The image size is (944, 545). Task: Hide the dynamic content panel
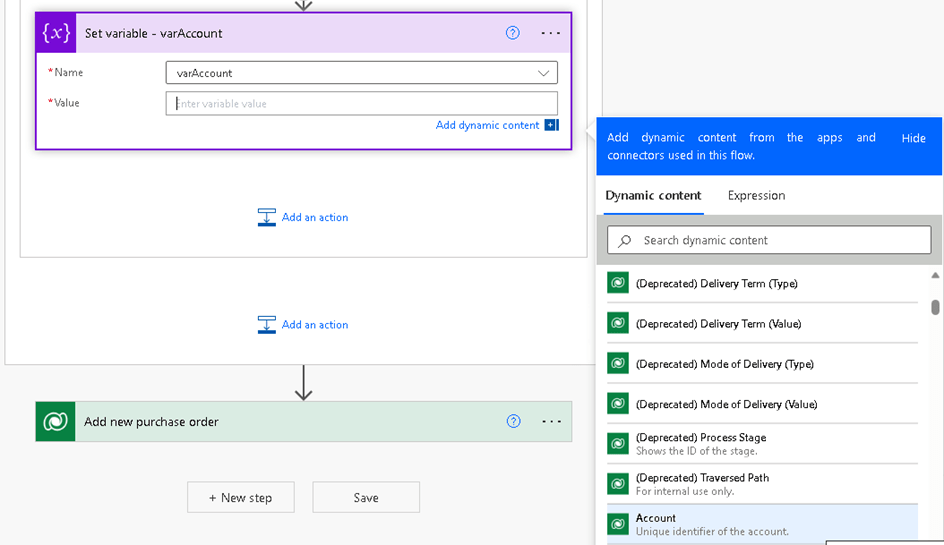coord(913,138)
